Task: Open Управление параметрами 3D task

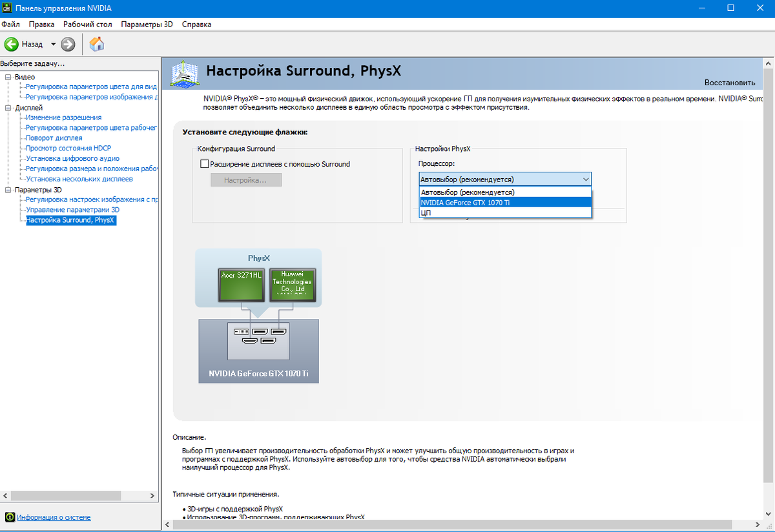Action: (72, 210)
